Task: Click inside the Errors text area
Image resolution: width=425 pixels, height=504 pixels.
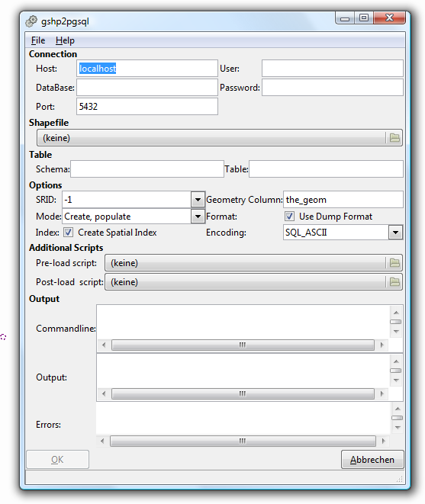Action: [x=243, y=419]
